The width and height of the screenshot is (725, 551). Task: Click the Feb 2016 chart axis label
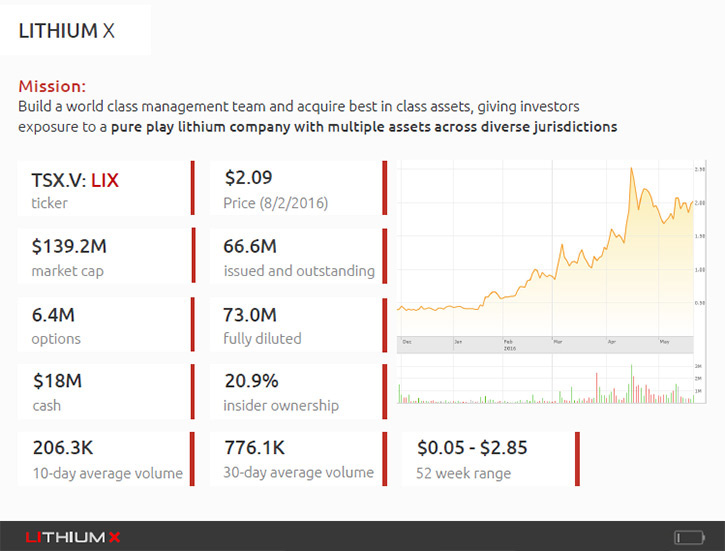tap(510, 345)
